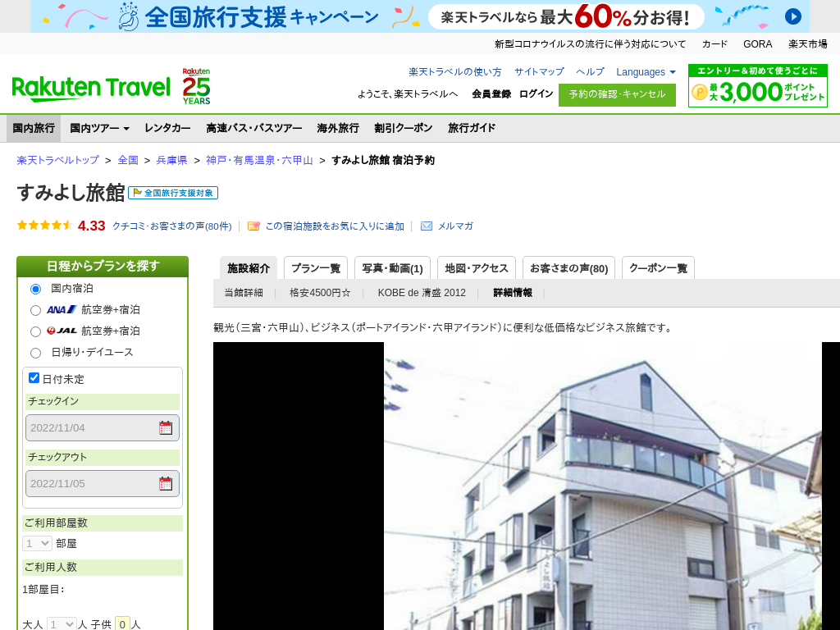Switch to the 施設紹介 tab
The height and width of the screenshot is (630, 840).
[249, 268]
